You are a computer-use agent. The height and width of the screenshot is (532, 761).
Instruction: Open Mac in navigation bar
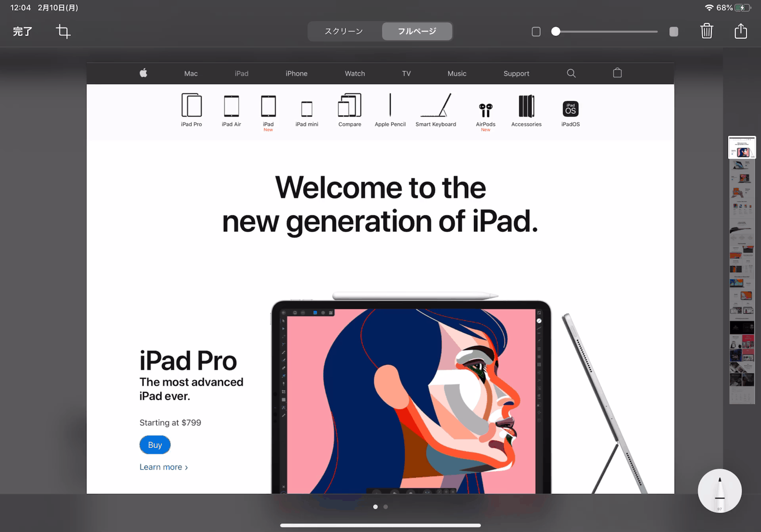click(x=191, y=74)
